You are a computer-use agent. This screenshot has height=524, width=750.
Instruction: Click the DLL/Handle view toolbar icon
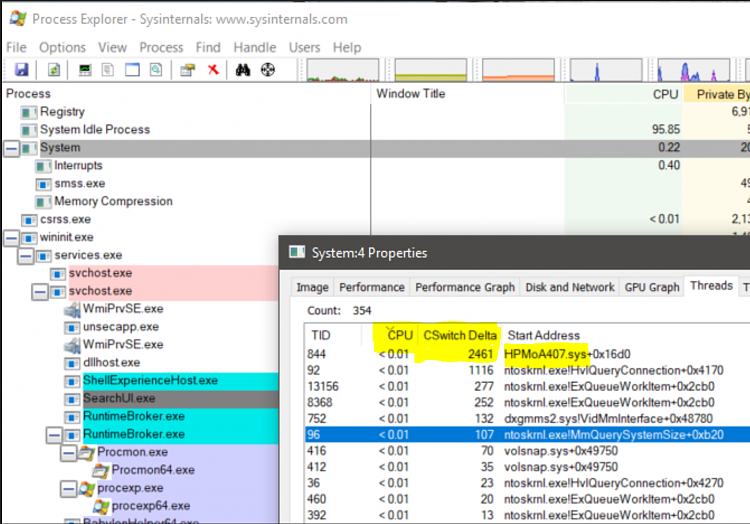click(x=156, y=70)
